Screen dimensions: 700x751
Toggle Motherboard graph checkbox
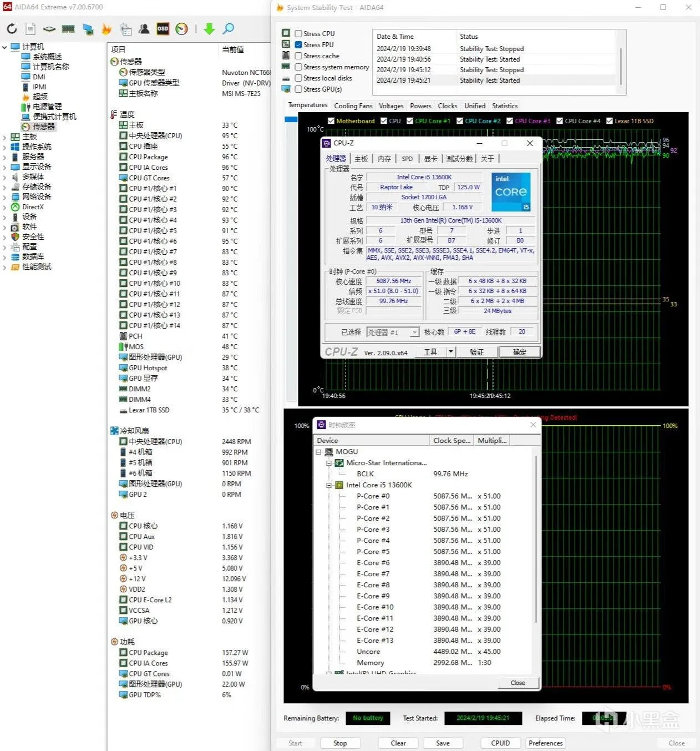click(x=331, y=120)
